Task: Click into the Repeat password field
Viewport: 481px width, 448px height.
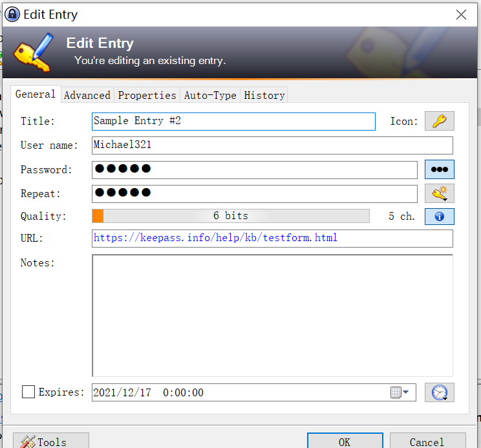Action: (x=255, y=193)
